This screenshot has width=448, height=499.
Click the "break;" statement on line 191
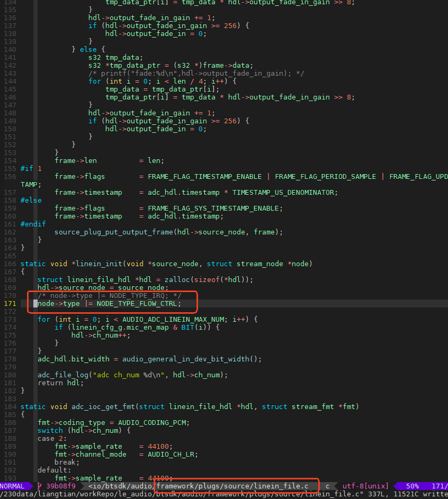67,462
